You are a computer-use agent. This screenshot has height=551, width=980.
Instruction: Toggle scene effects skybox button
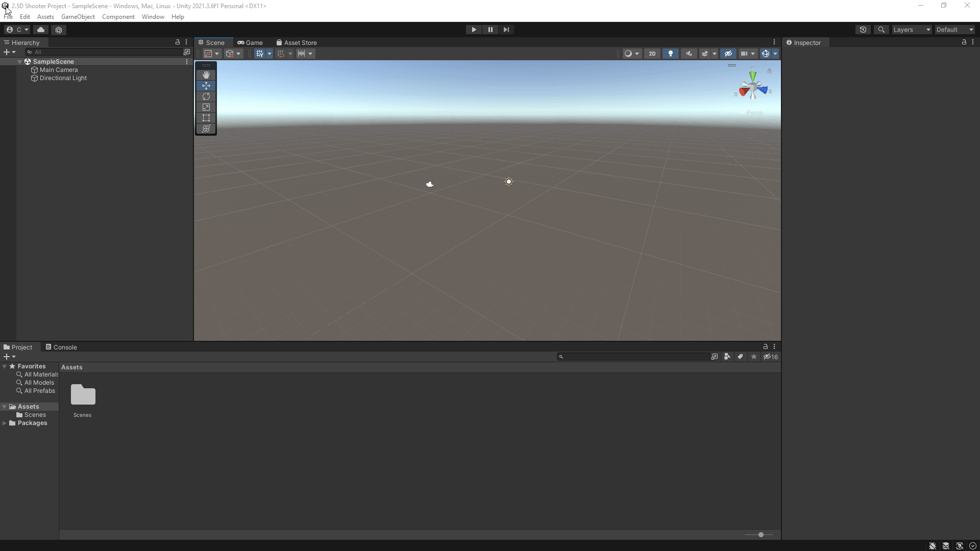[705, 54]
